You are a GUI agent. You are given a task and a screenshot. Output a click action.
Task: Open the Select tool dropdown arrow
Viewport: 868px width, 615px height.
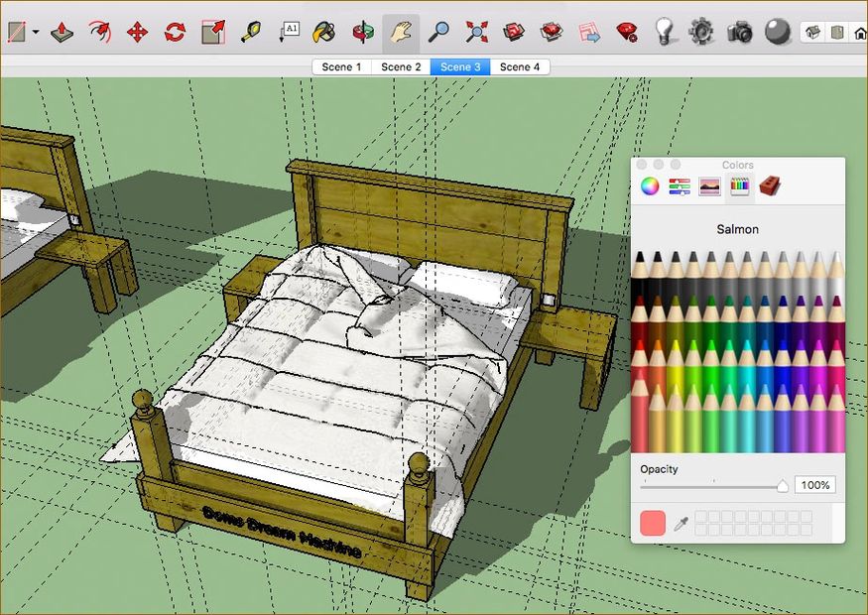(37, 31)
